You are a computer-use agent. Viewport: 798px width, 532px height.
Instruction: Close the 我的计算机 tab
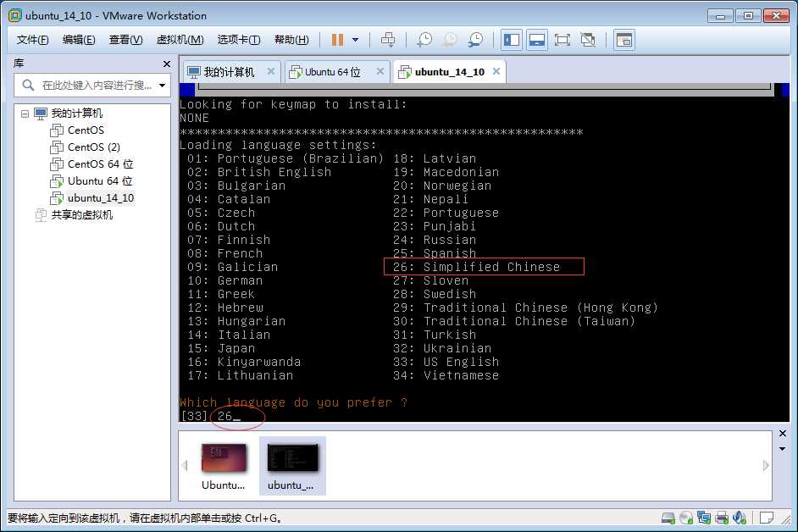tap(271, 71)
